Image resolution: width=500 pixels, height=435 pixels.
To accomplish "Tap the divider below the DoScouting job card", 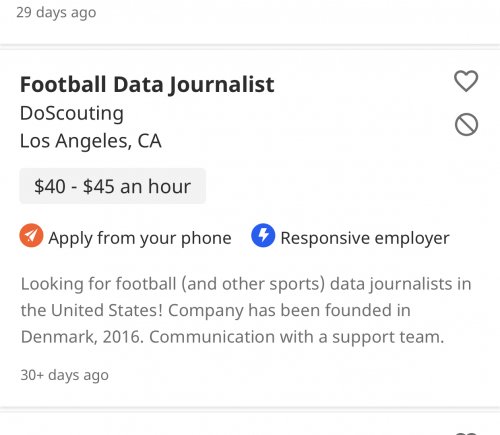I will [x=250, y=409].
